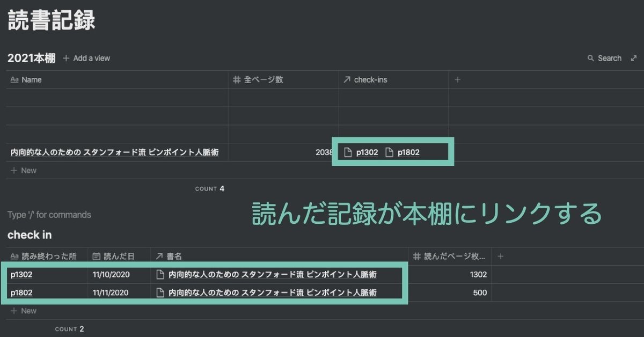Screen dimensions: 644x337
Task: Open COUNT 4 calculation under the Name column
Action: (x=210, y=189)
